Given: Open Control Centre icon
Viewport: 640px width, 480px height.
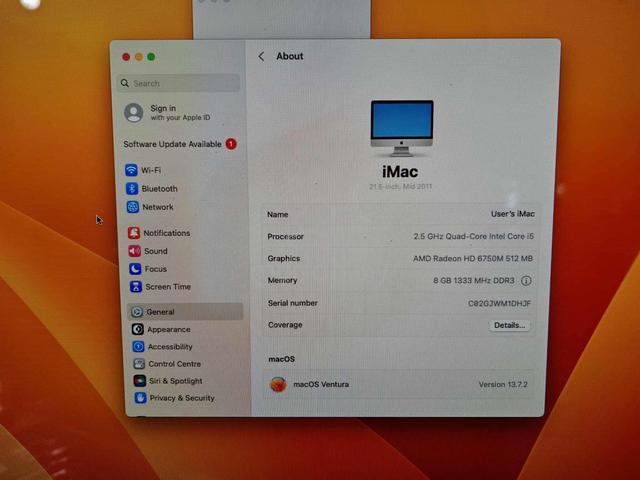Looking at the screenshot, I should pyautogui.click(x=139, y=364).
